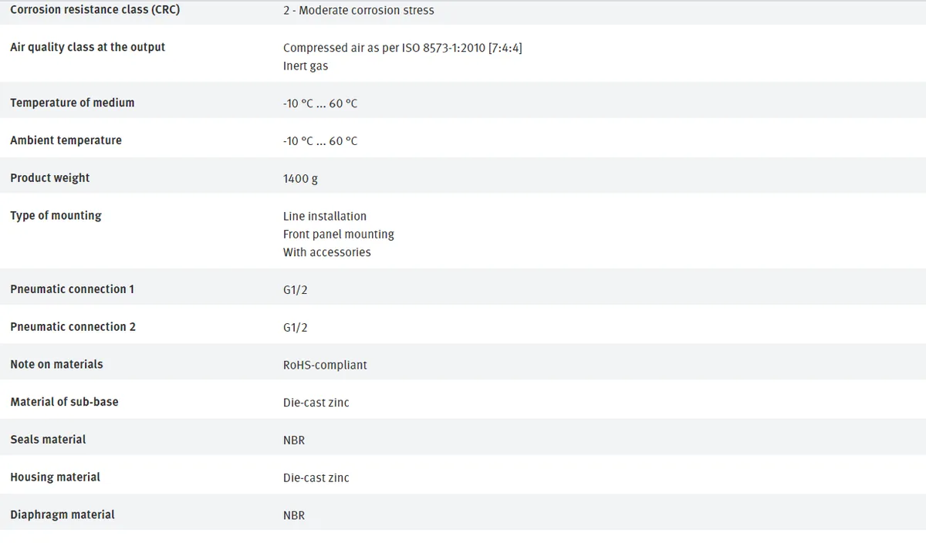The height and width of the screenshot is (560, 926).
Task: Select the Type of mounting label
Action: pyautogui.click(x=56, y=216)
